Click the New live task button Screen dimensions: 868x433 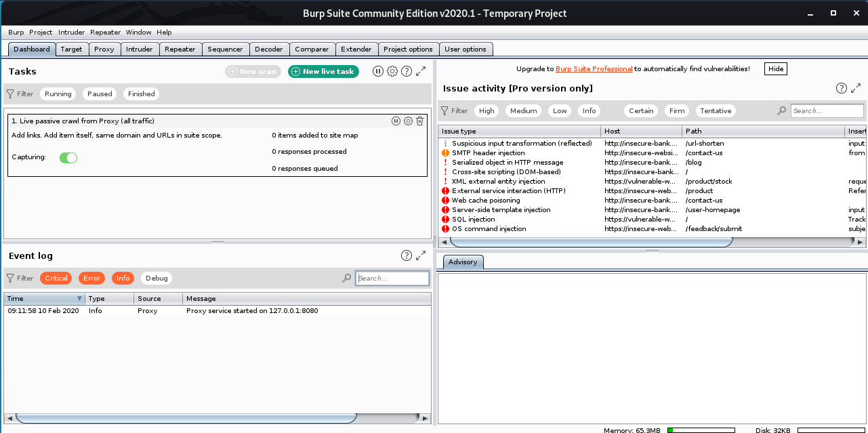[x=323, y=71]
